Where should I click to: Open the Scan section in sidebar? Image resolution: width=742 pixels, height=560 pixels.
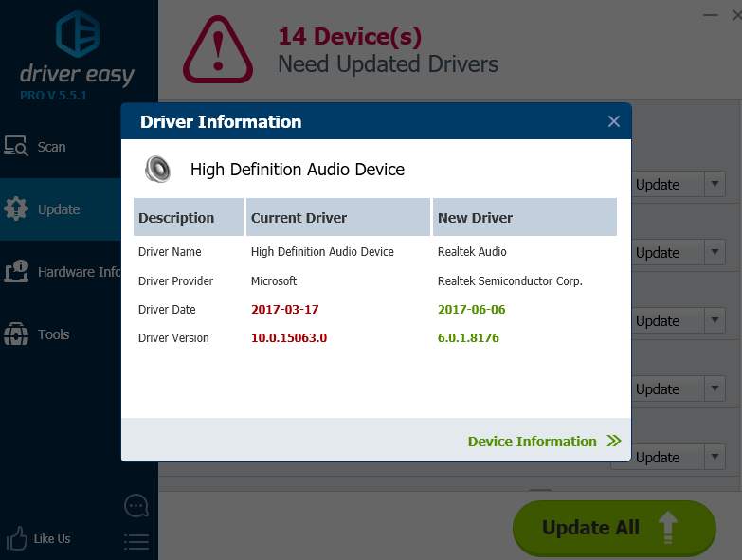60,147
